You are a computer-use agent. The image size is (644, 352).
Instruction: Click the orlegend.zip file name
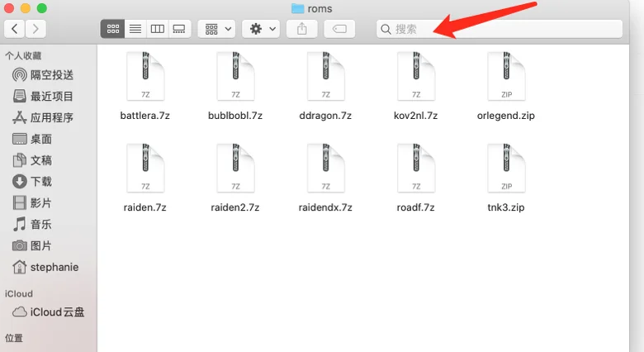[506, 116]
